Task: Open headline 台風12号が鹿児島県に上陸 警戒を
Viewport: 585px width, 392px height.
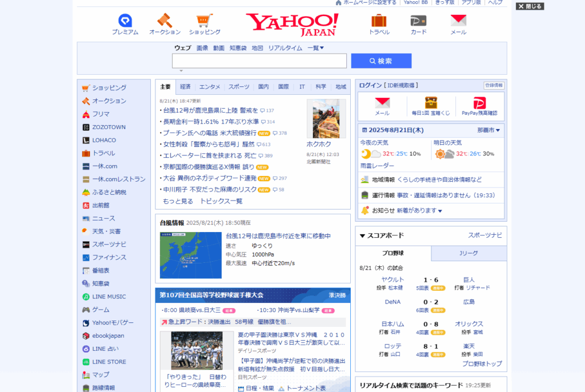Action: 210,110
